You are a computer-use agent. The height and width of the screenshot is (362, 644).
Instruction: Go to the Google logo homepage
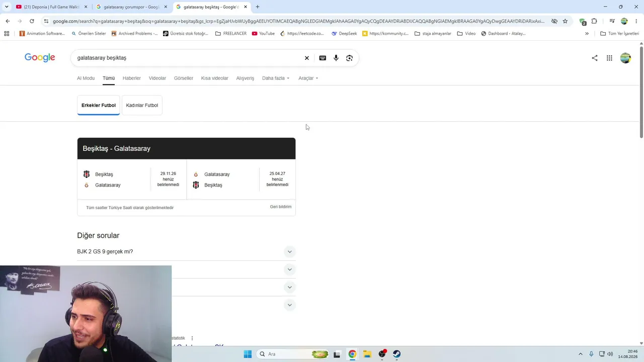click(40, 58)
